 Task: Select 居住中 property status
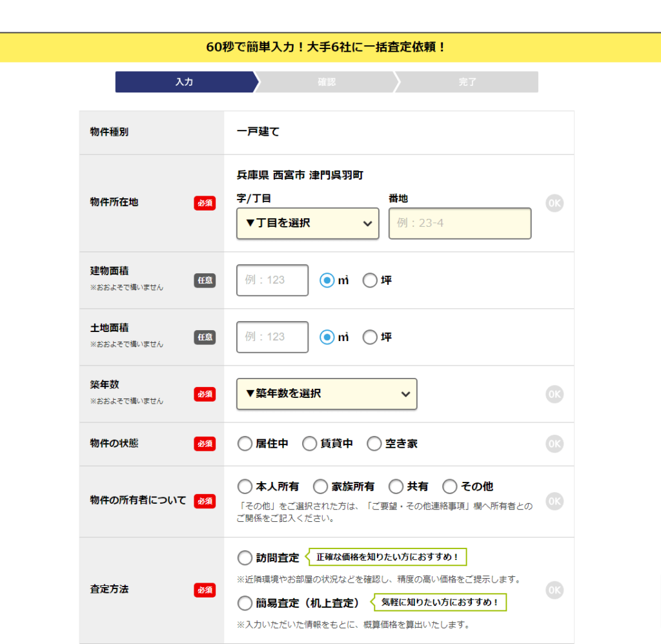point(245,444)
